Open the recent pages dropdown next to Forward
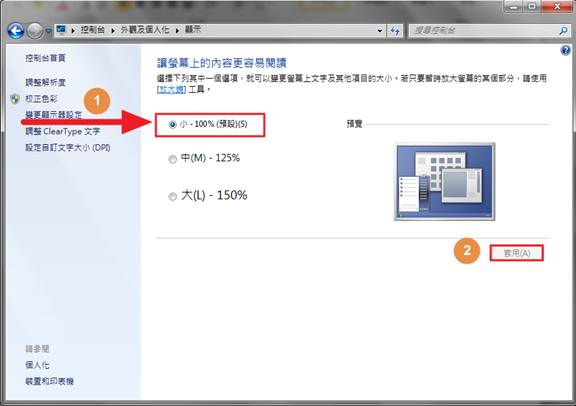Image resolution: width=576 pixels, height=406 pixels. [x=48, y=31]
